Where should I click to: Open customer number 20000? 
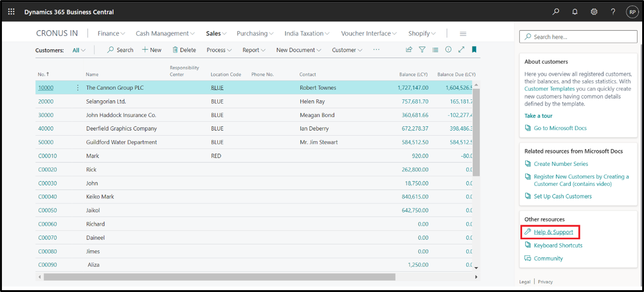pyautogui.click(x=46, y=101)
